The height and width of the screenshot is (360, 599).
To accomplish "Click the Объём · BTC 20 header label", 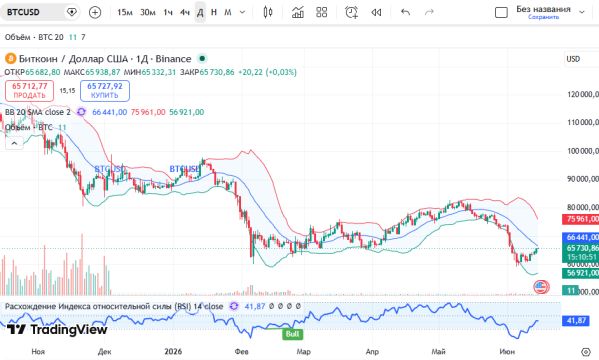I will pyautogui.click(x=34, y=37).
